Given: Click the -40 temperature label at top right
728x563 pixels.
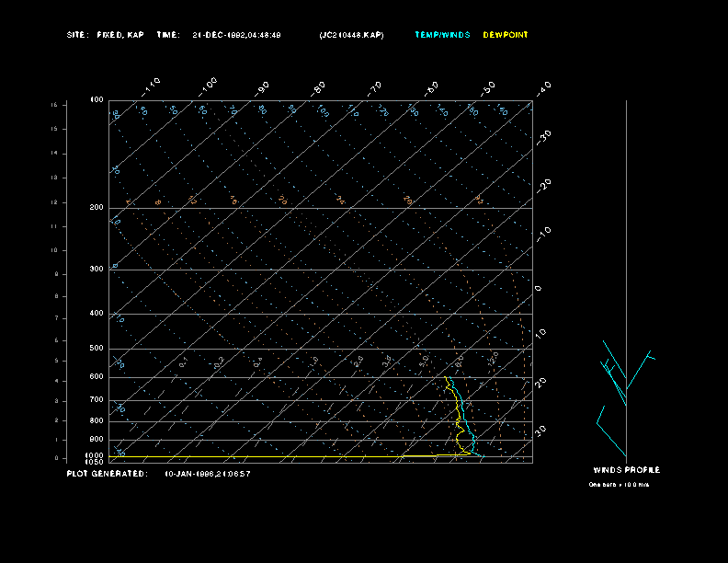Looking at the screenshot, I should (x=543, y=87).
